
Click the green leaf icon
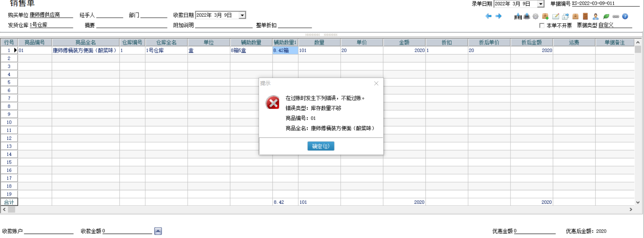pos(606,16)
